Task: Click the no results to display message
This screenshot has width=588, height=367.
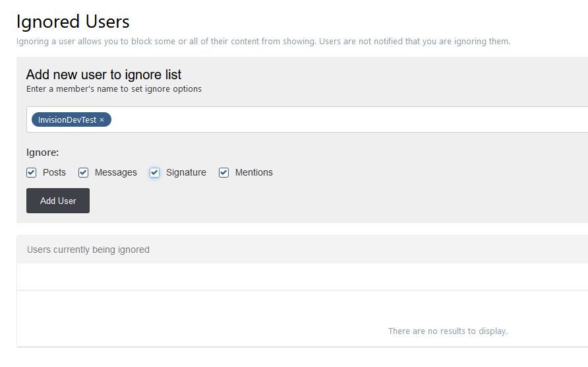Action: (448, 331)
